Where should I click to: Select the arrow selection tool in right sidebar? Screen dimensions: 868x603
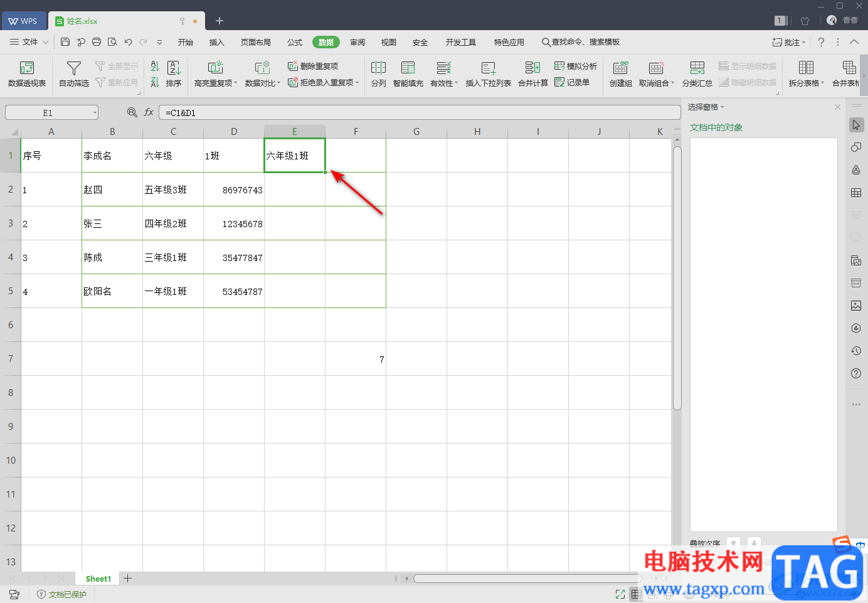[856, 125]
